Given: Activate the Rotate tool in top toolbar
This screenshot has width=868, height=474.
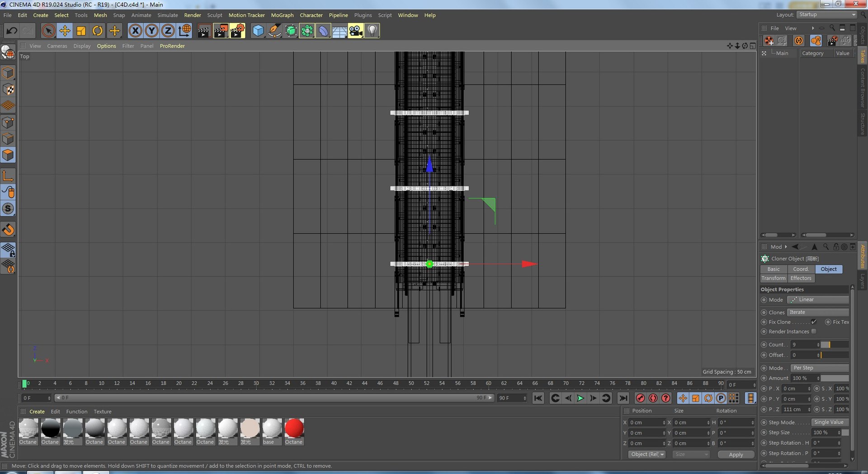Looking at the screenshot, I should 97,31.
